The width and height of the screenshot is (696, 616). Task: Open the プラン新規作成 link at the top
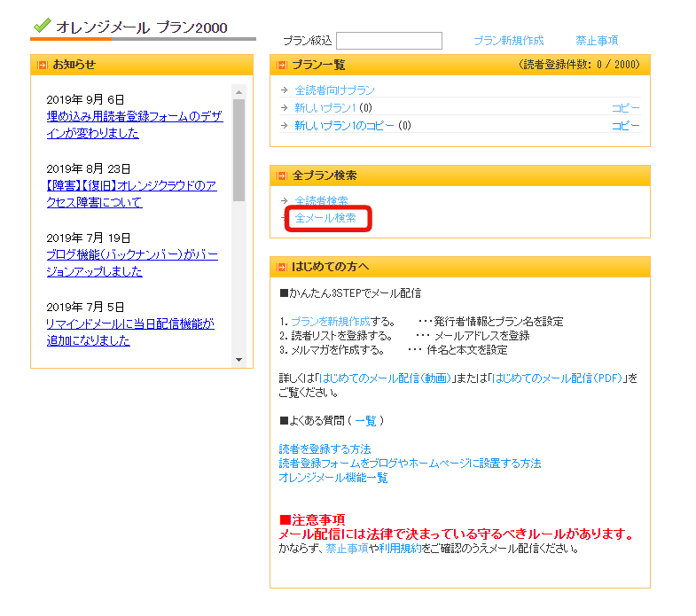click(x=509, y=41)
